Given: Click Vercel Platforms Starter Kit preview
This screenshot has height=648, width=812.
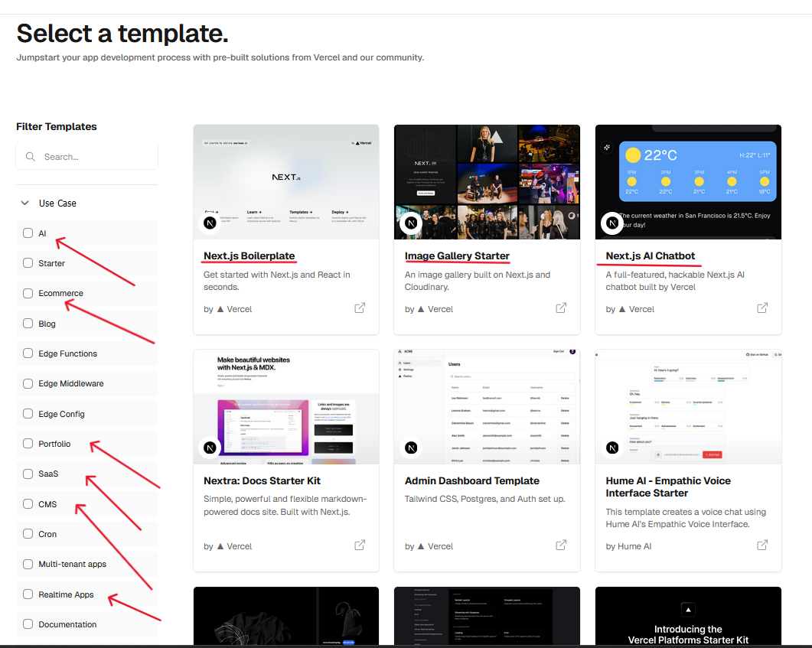Looking at the screenshot, I should 688,616.
